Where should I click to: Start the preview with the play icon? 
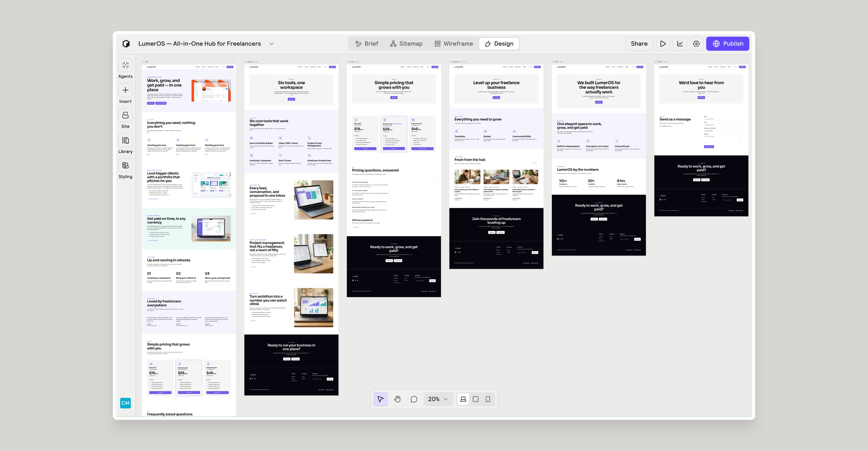pyautogui.click(x=663, y=44)
